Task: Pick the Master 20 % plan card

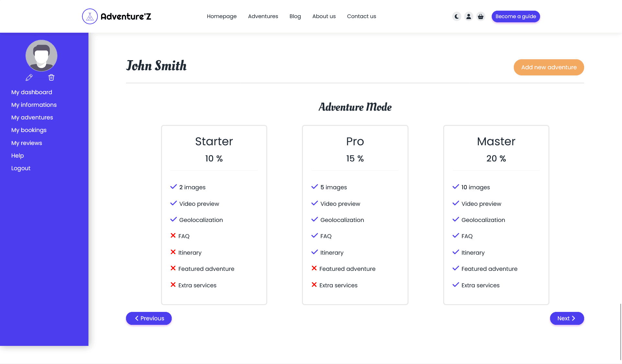Action: [x=496, y=215]
